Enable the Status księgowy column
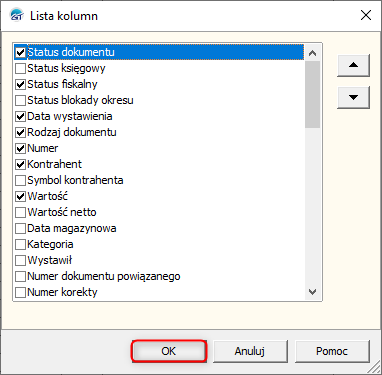Screen dimensions: 382x375 20,68
